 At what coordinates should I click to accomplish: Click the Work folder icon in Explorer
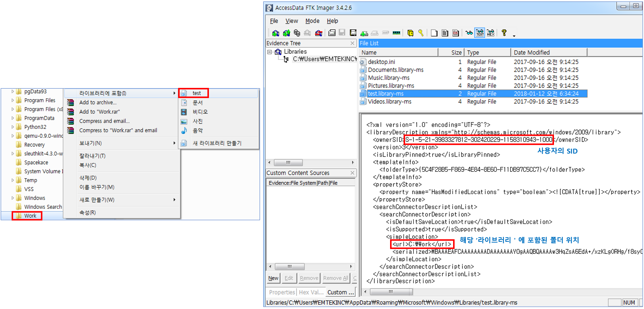tap(18, 216)
